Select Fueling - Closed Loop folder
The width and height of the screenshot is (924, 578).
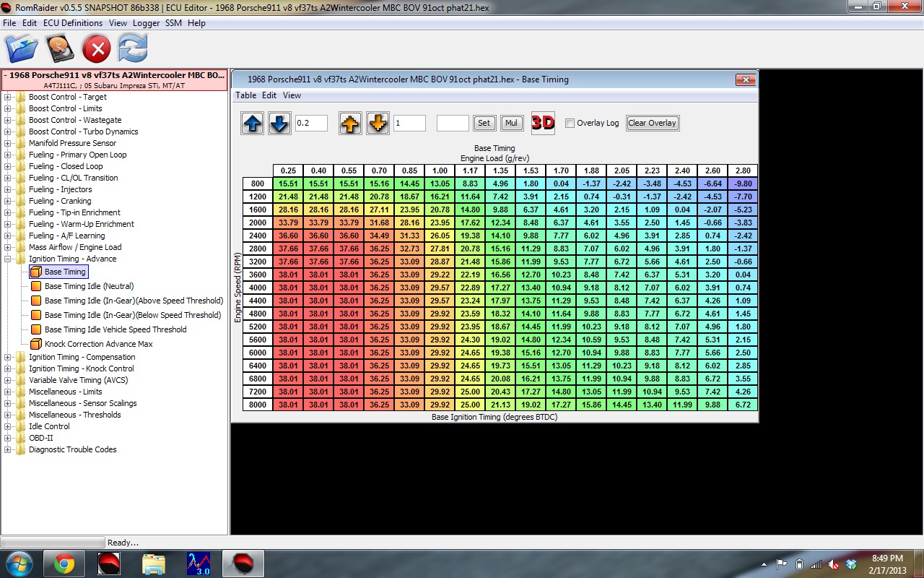pyautogui.click(x=66, y=166)
